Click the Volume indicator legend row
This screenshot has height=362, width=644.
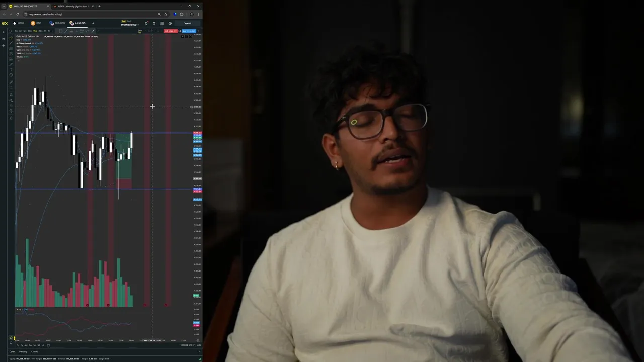click(22, 57)
